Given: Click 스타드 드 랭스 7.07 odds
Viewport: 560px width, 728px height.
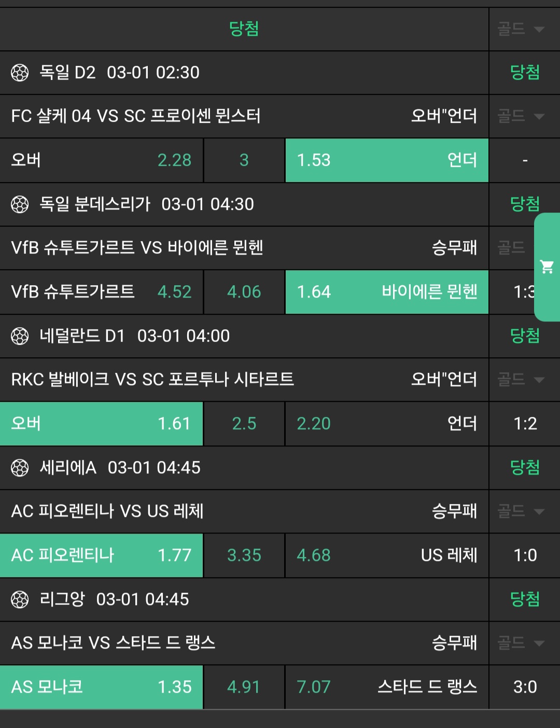Looking at the screenshot, I should (x=386, y=687).
